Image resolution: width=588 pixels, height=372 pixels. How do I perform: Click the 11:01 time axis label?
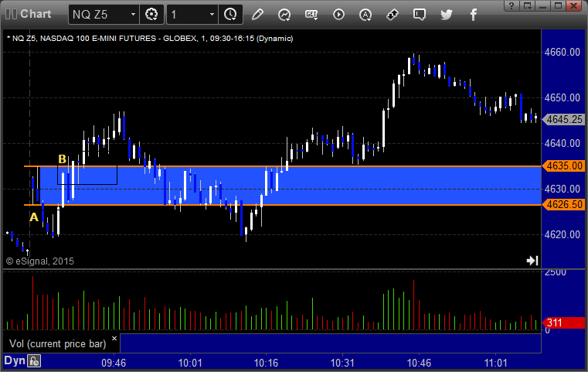pos(496,363)
